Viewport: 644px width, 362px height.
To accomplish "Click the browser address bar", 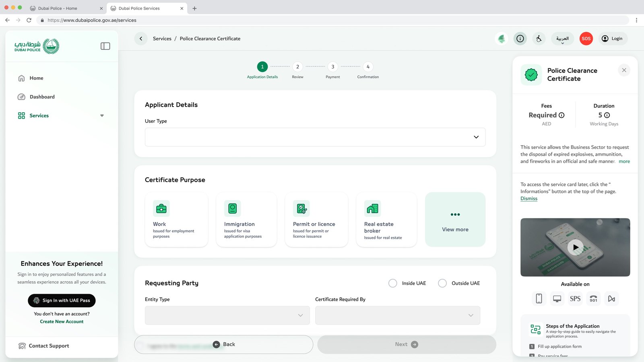I will click(x=332, y=20).
